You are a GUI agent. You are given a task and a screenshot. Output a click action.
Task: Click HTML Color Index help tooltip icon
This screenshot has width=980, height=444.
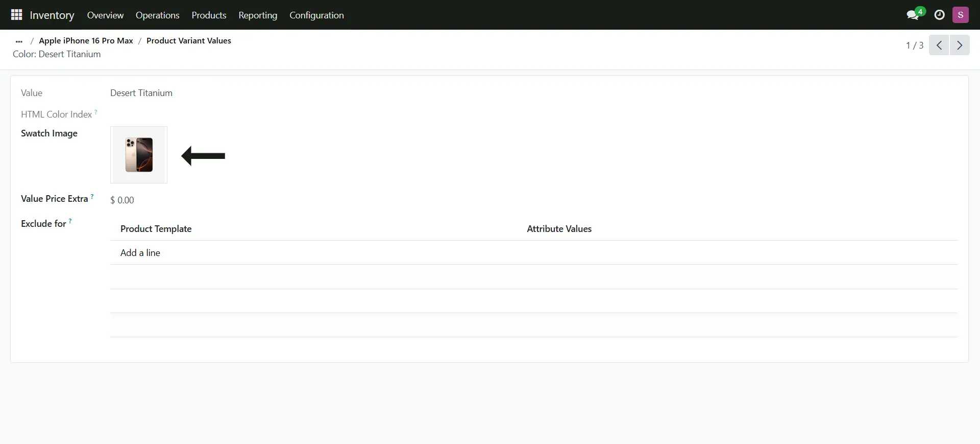(x=96, y=112)
